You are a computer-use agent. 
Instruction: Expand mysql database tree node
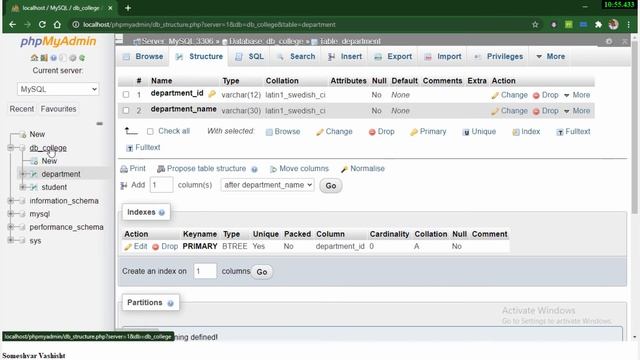(11, 214)
